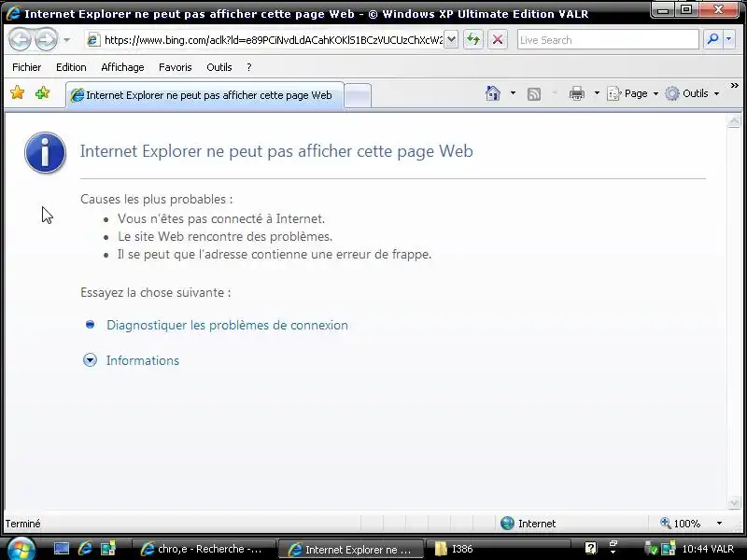Click Diagnostiquer les problèmes de connexion
The image size is (747, 560).
(x=227, y=325)
